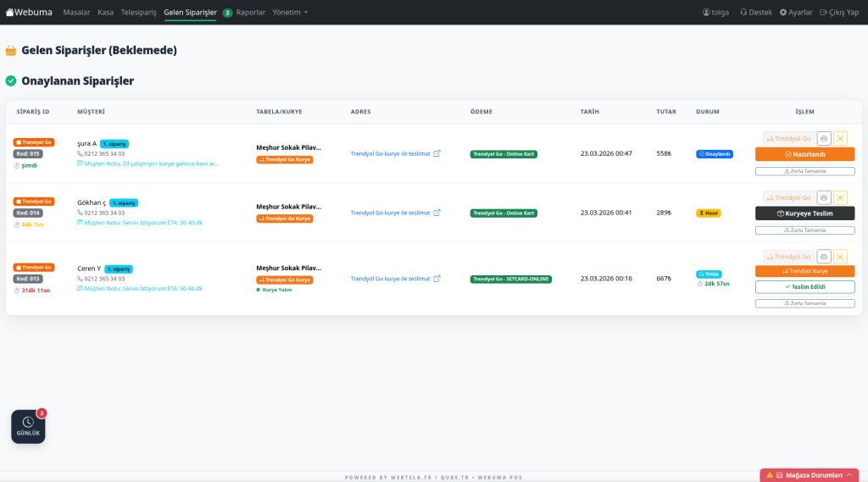Image resolution: width=868 pixels, height=482 pixels.
Task: Mark order 013 as Teslim Edildi
Action: [x=804, y=287]
